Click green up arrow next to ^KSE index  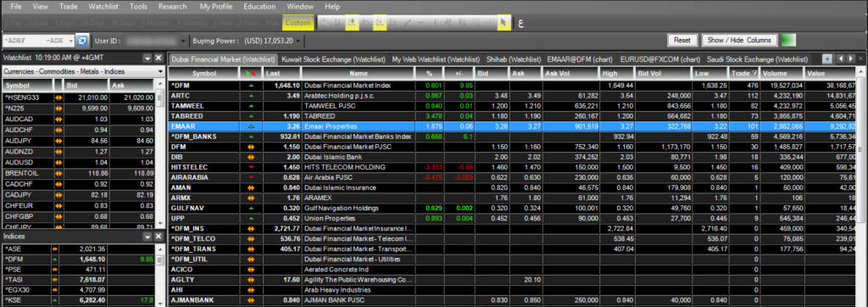click(x=55, y=300)
